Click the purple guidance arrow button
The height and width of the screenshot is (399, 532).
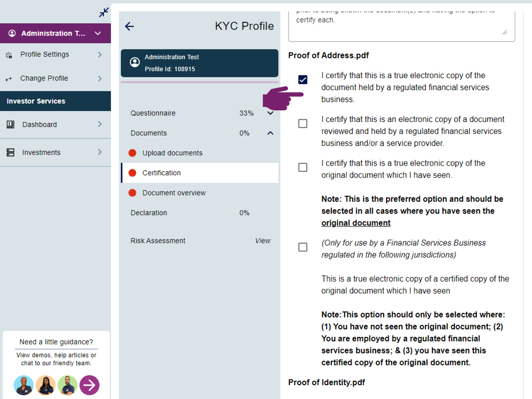click(x=89, y=385)
